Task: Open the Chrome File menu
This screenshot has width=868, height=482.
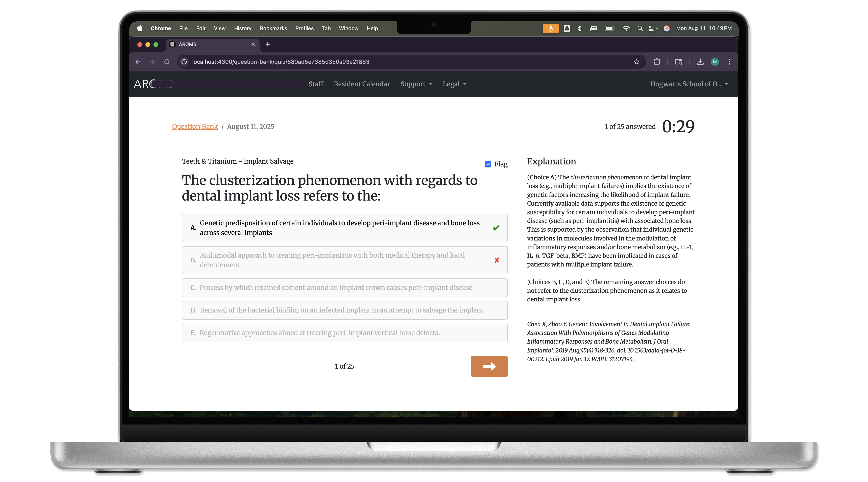Action: pos(183,28)
